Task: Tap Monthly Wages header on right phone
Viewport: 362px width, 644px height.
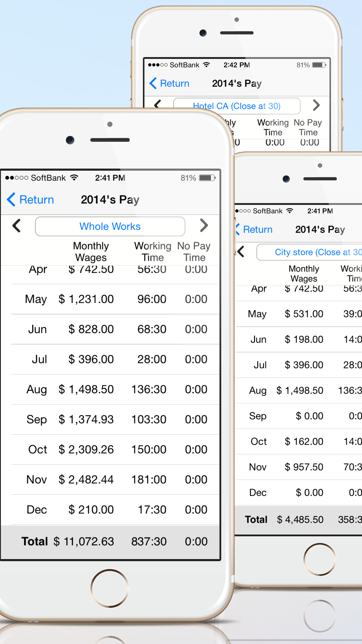Action: click(x=304, y=274)
